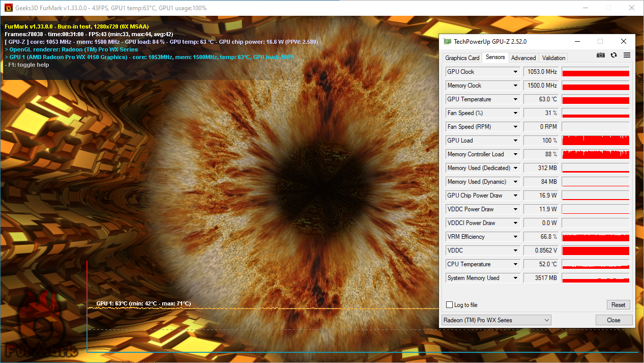Viewport: 644px width, 363px height.
Task: Click the dedicated memory value 312 MB
Action: [541, 168]
